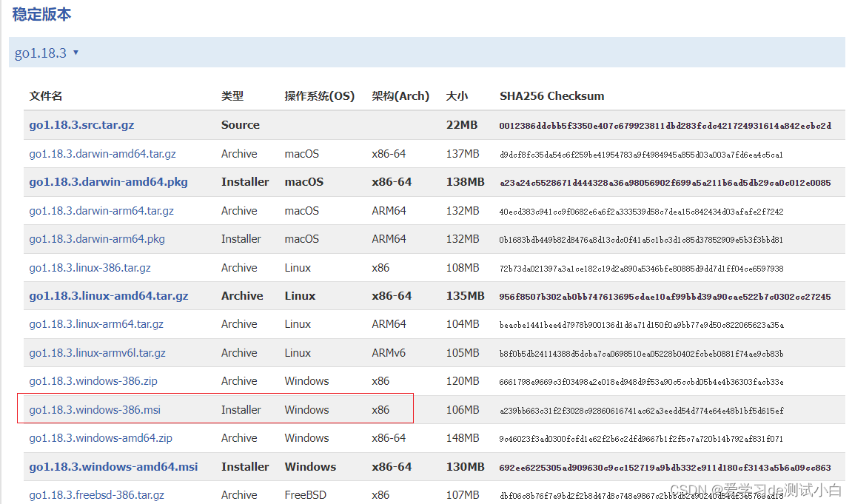Download go1.18.3.windows-386.zip archive
The image size is (852, 504).
[93, 381]
